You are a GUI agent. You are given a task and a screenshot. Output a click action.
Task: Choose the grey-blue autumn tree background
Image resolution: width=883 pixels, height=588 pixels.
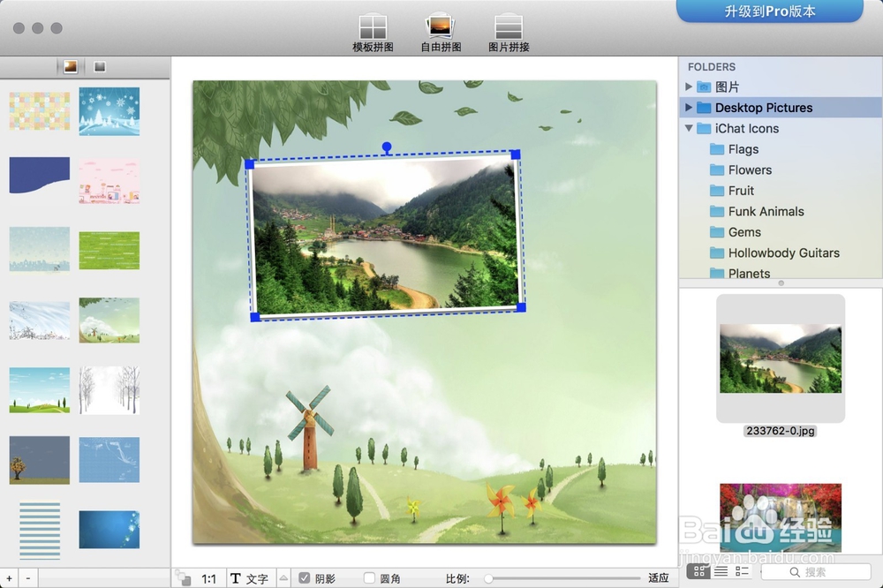(40, 460)
